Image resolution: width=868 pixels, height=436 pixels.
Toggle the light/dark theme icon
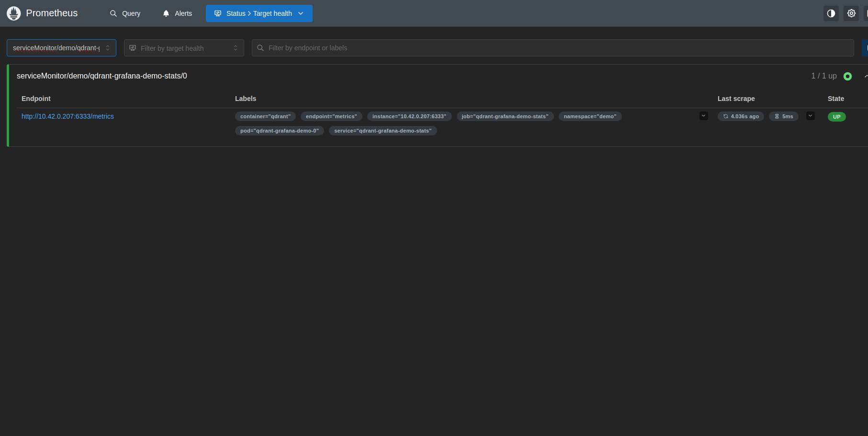[x=831, y=13]
